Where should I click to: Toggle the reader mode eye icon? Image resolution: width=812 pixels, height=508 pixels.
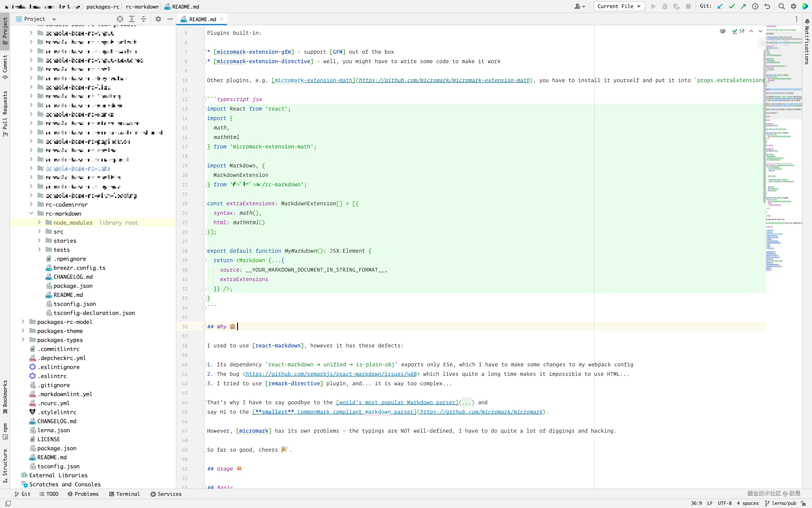coord(723,31)
